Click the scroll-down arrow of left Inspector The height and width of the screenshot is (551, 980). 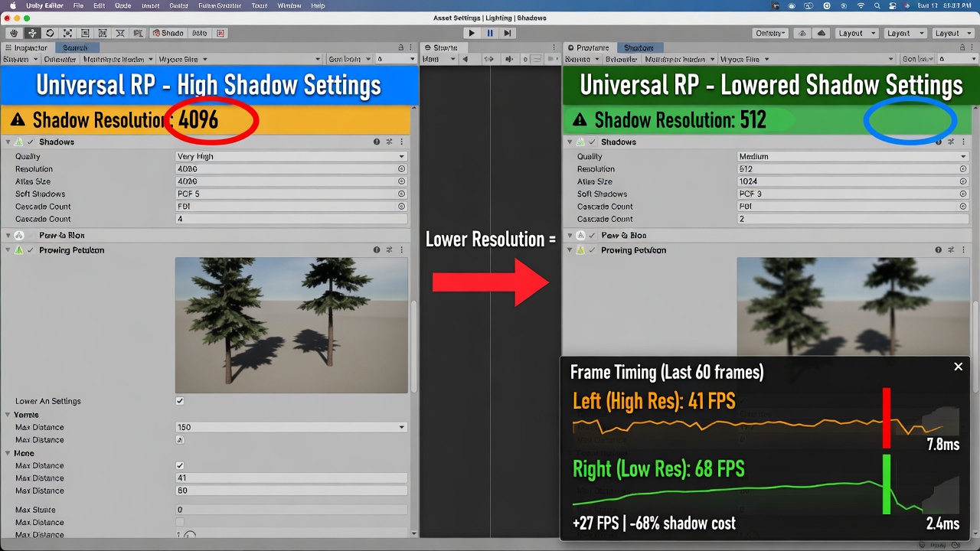(414, 533)
